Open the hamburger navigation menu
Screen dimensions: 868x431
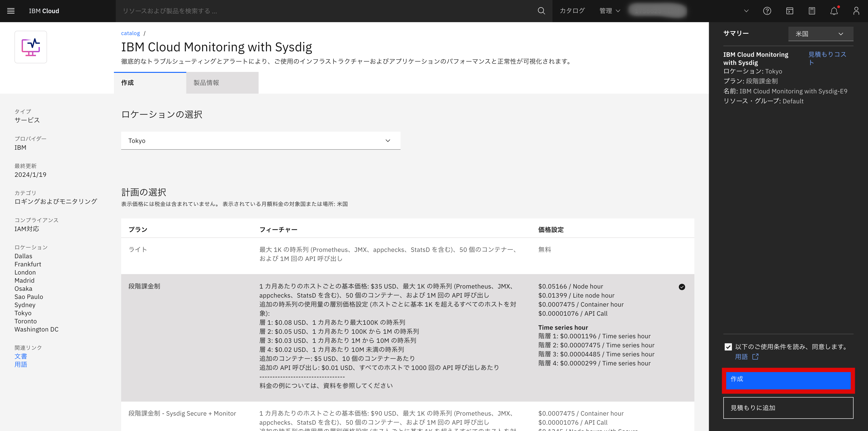click(11, 11)
